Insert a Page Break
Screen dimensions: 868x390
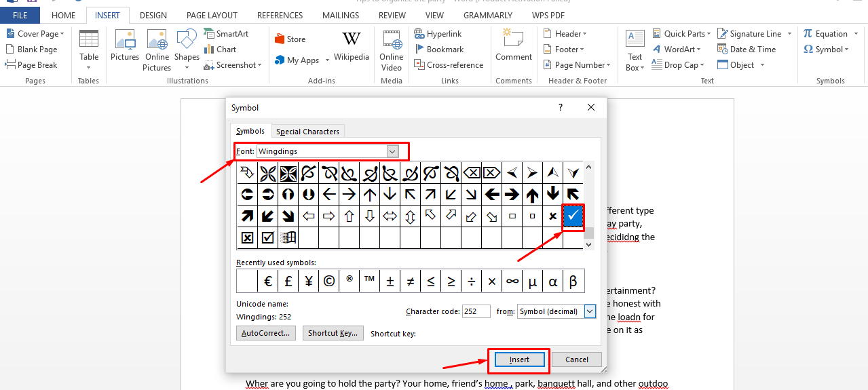point(31,65)
